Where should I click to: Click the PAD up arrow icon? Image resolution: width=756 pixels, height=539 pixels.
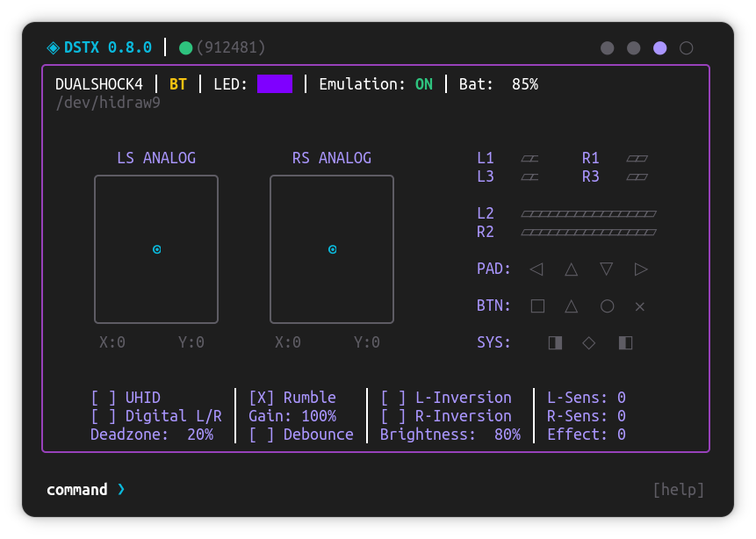pos(572,269)
